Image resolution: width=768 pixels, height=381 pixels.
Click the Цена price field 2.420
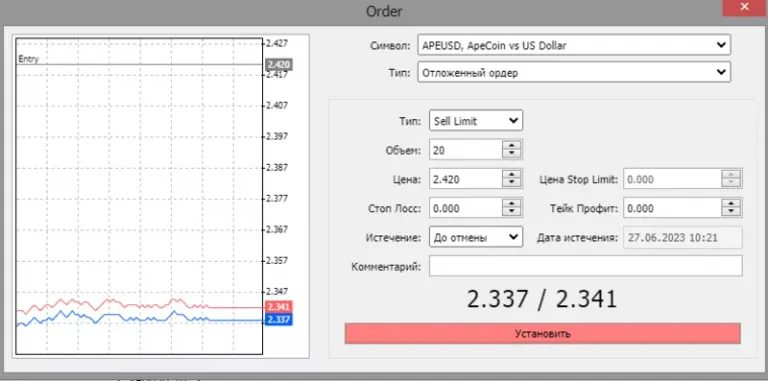466,179
